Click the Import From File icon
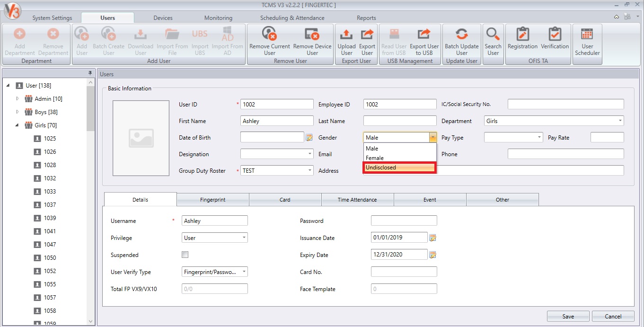The height and width of the screenshot is (327, 644). click(172, 34)
